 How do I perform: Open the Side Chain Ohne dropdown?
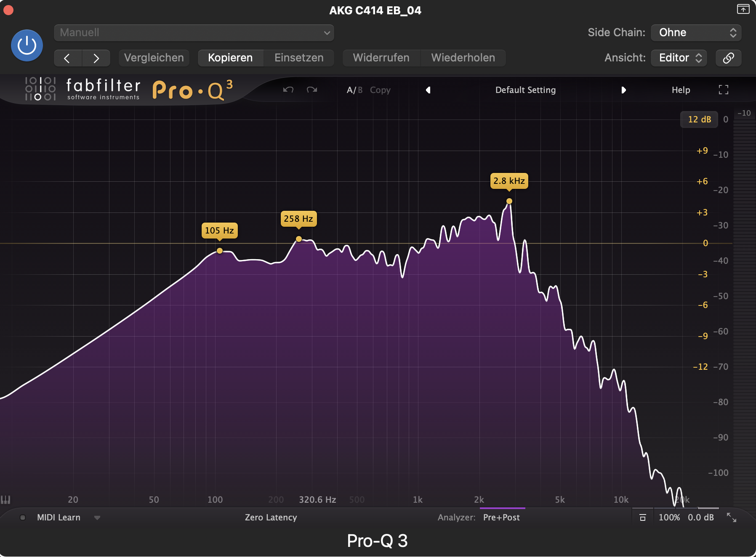click(696, 33)
